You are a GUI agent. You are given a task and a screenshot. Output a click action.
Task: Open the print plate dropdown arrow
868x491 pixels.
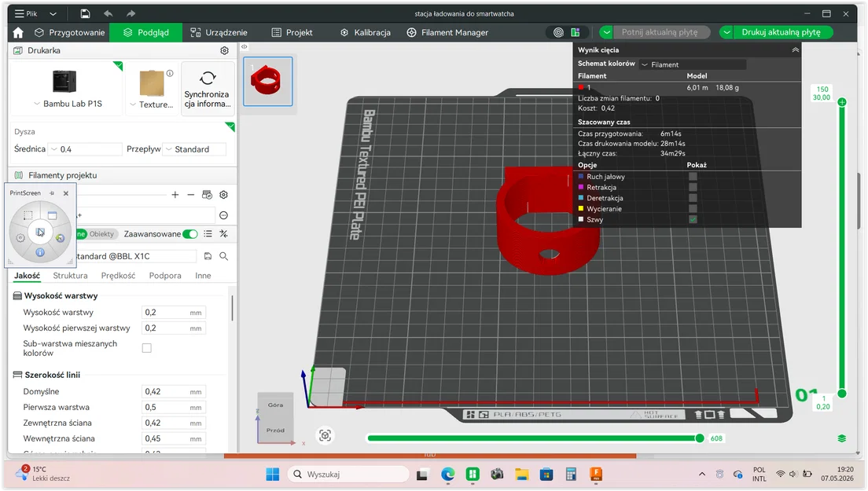[x=726, y=33]
